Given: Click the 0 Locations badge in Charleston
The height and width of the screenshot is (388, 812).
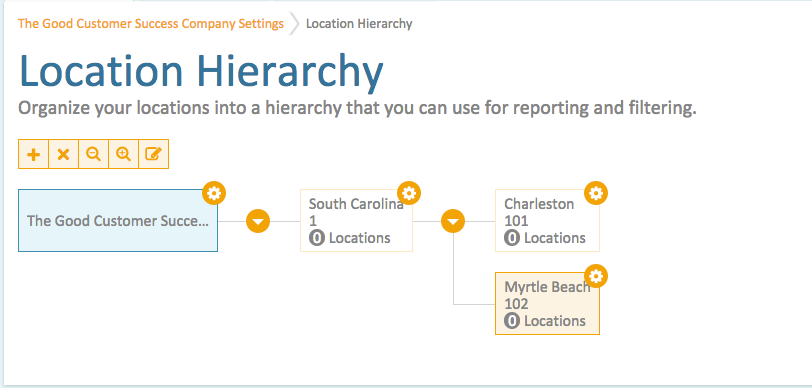Looking at the screenshot, I should (512, 238).
